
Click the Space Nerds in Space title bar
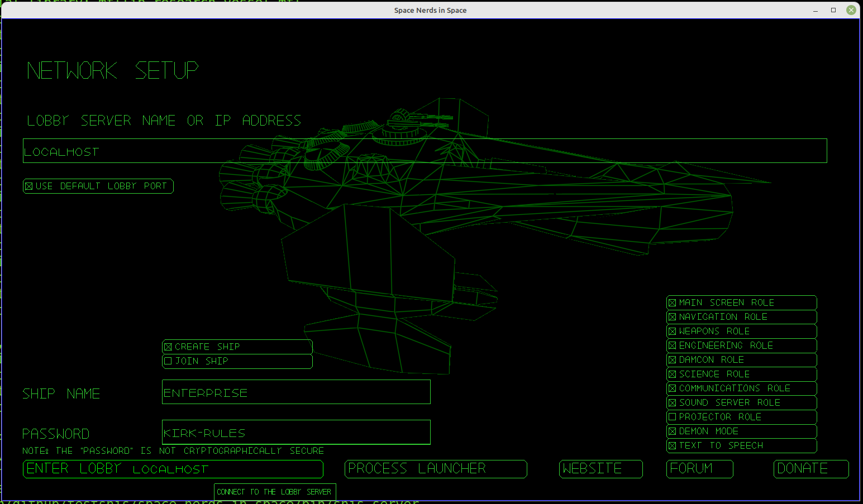430,10
